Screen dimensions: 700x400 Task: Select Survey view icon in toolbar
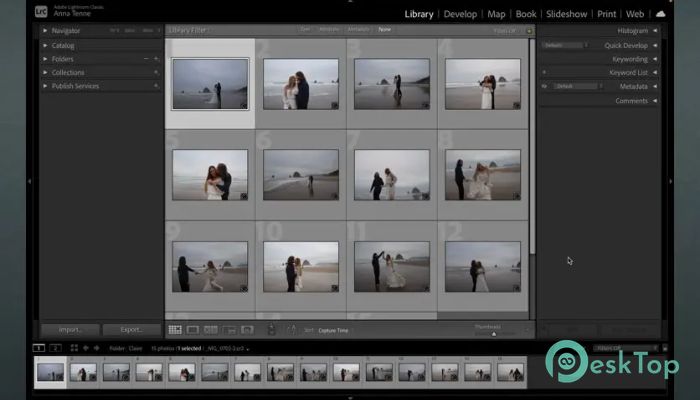(x=229, y=330)
